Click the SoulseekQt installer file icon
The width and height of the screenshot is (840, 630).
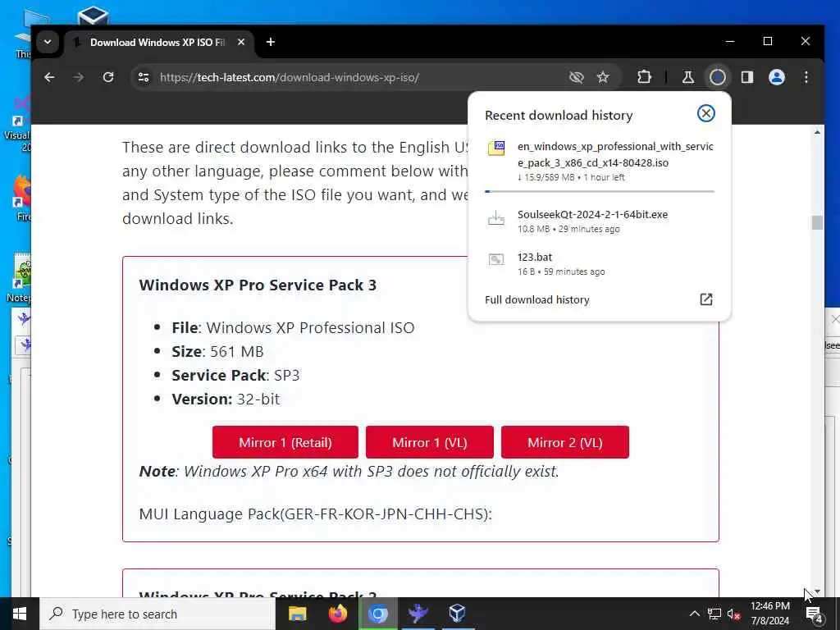coord(496,218)
